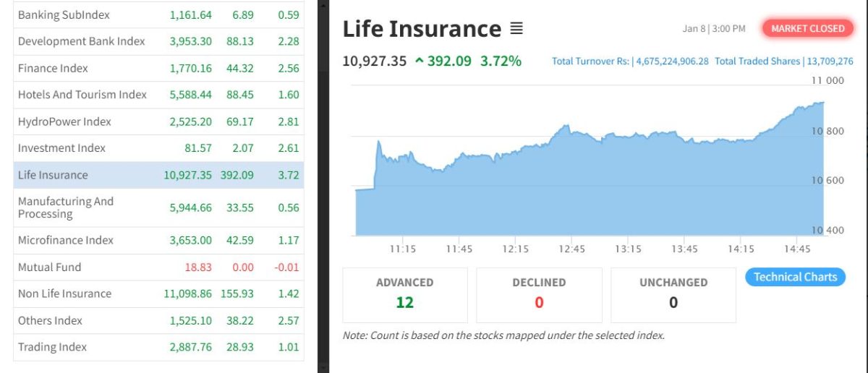
Task: Select Development Bank Index
Action: coord(81,41)
